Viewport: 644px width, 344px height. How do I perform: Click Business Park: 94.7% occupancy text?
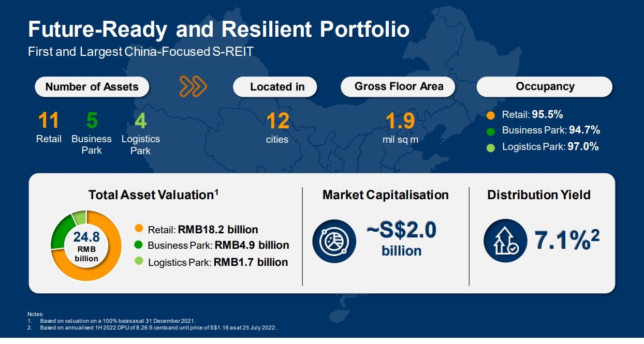click(x=551, y=131)
